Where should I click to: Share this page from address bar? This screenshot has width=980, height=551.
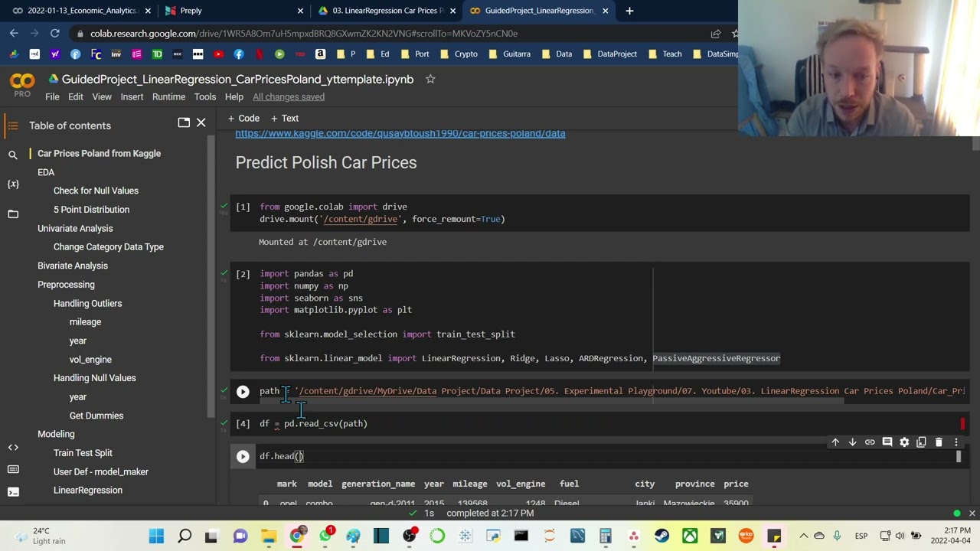coord(715,34)
